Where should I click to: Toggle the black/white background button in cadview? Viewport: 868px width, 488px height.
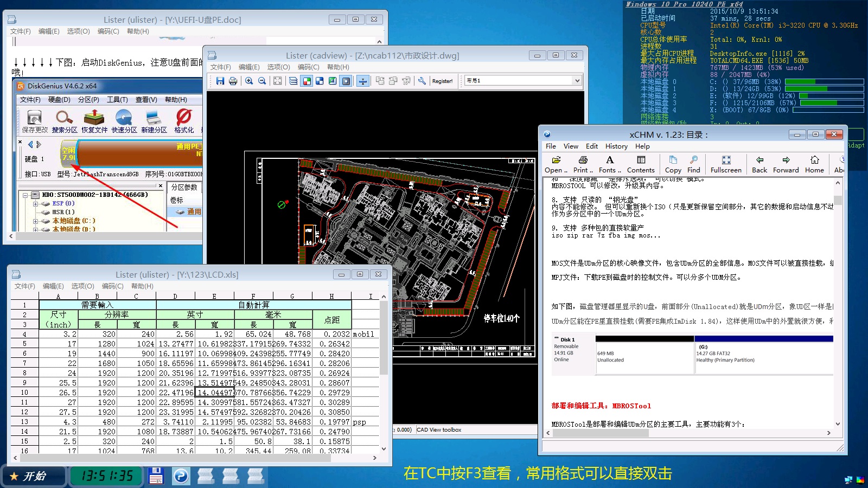[x=320, y=81]
